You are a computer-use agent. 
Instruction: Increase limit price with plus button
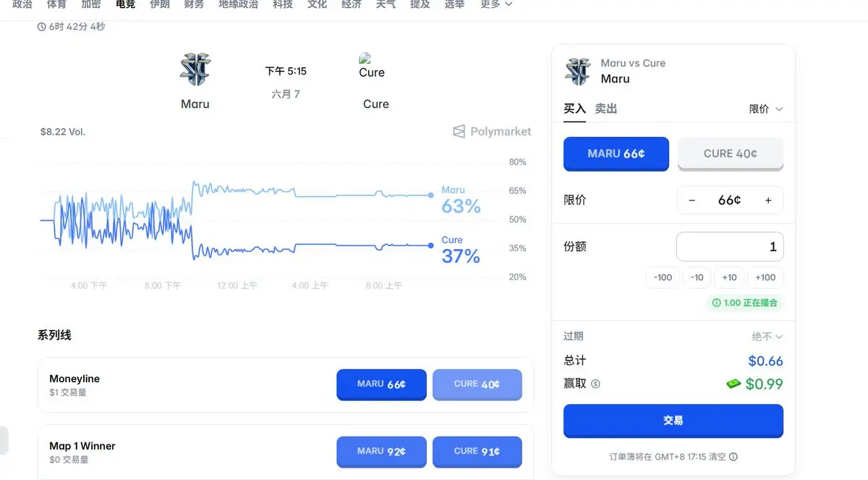pyautogui.click(x=768, y=200)
